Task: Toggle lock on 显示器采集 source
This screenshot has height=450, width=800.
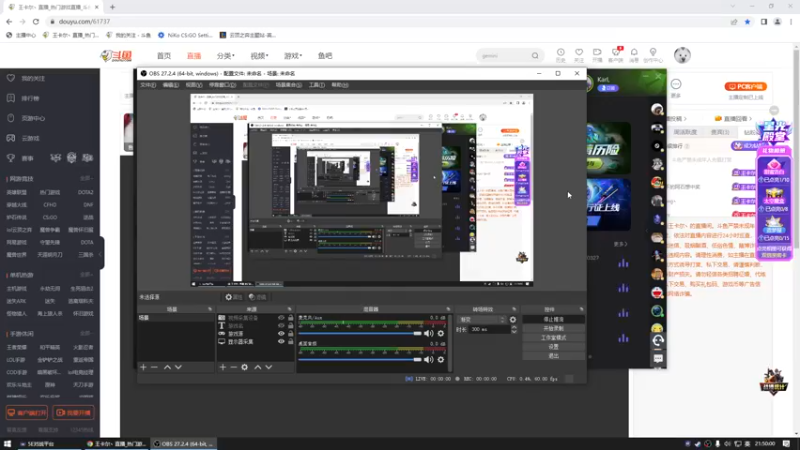Action: (x=291, y=342)
